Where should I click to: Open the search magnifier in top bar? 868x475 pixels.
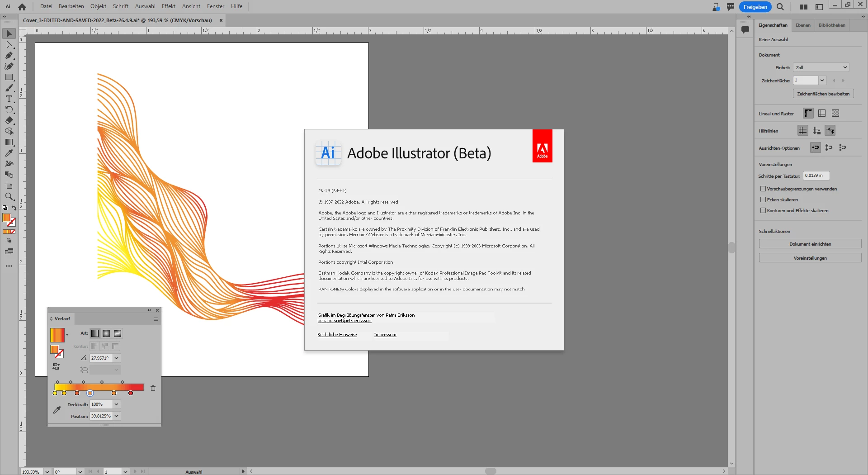780,7
